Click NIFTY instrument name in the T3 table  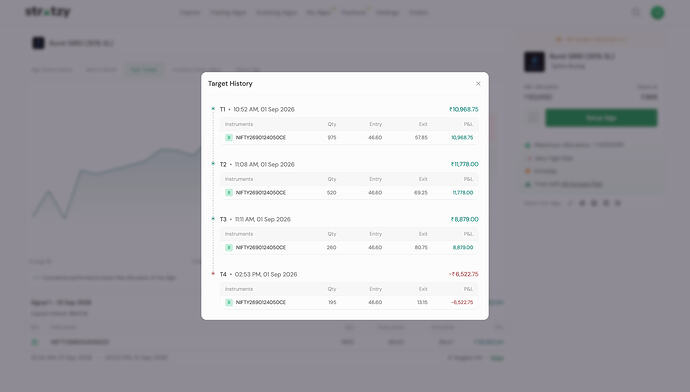261,248
